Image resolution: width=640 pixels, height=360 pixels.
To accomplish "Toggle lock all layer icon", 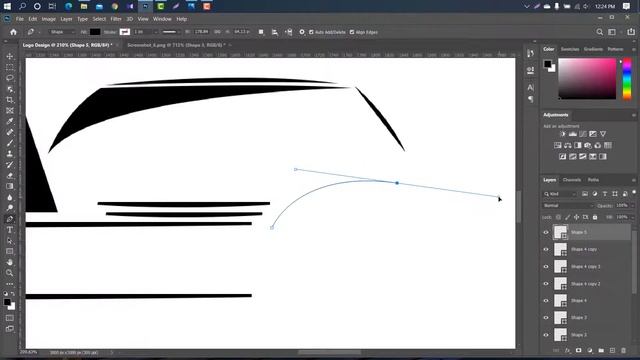I will (x=595, y=217).
